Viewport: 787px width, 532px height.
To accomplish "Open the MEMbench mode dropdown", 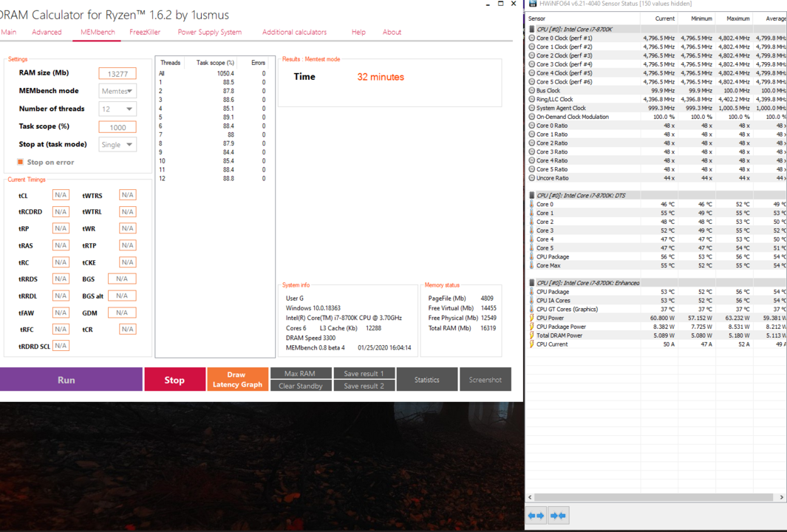I will [x=117, y=91].
